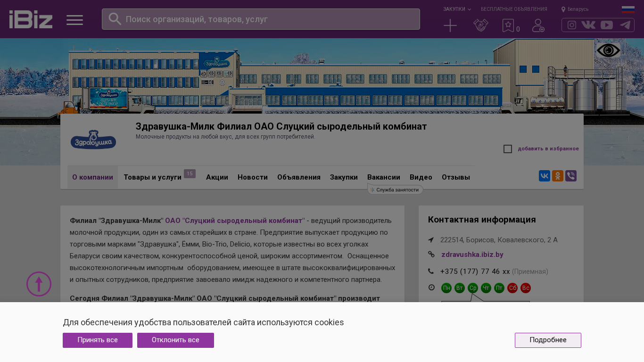The height and width of the screenshot is (362, 644).
Task: Select the Чт weekday circle
Action: click(486, 288)
